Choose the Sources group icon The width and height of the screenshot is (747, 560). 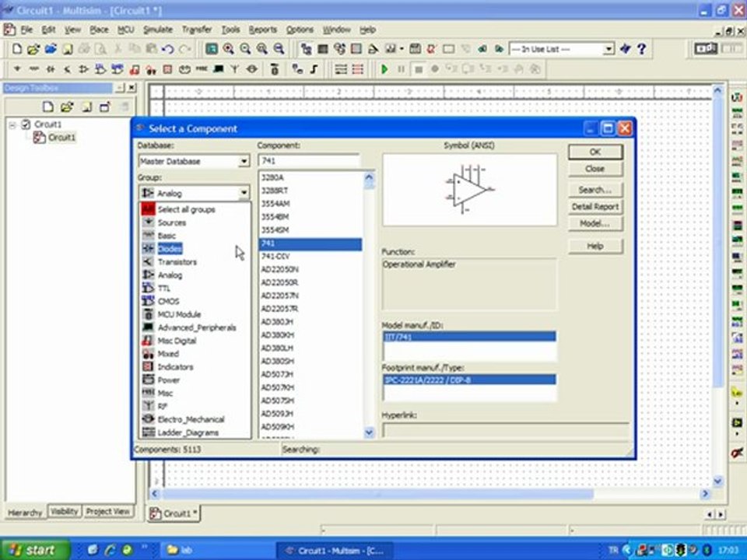pyautogui.click(x=149, y=222)
